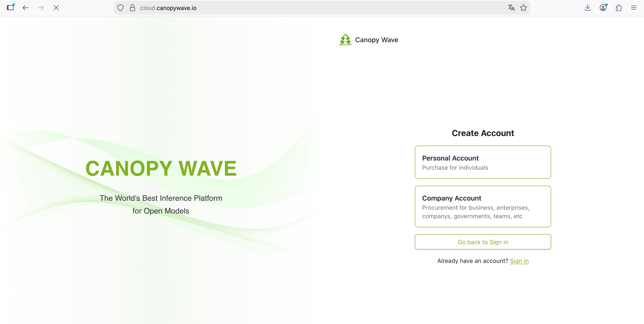Bookmark this page with star icon
This screenshot has width=644, height=324.
click(x=523, y=8)
